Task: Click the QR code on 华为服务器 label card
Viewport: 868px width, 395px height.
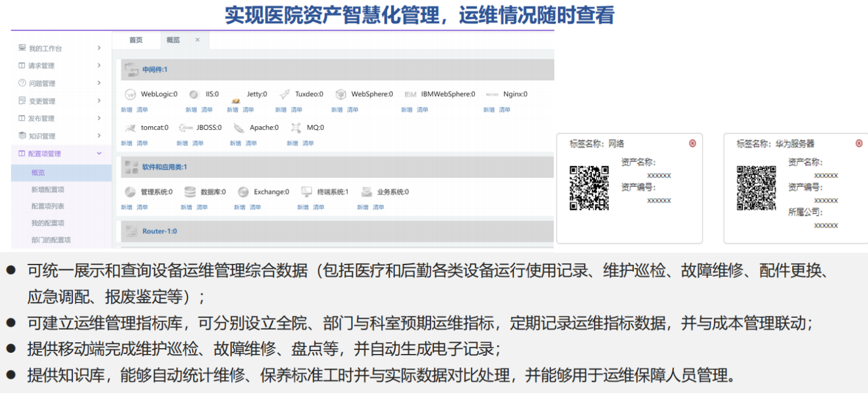Action: (757, 188)
